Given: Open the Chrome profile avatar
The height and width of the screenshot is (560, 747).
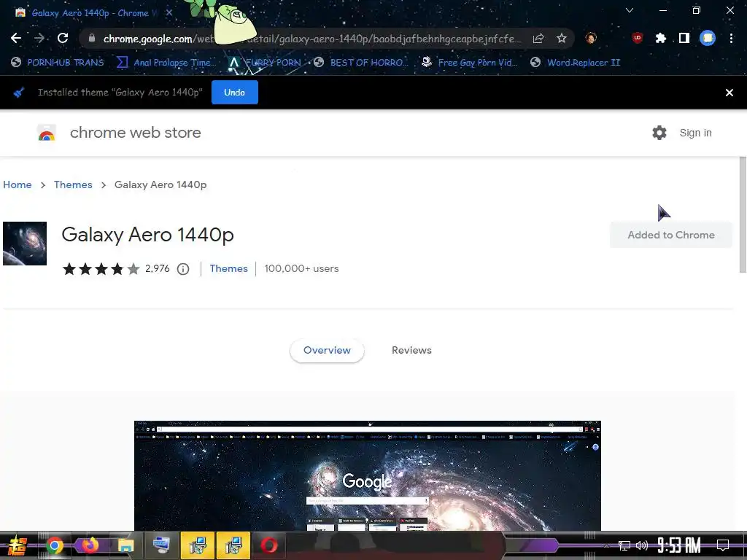Looking at the screenshot, I should tap(708, 38).
